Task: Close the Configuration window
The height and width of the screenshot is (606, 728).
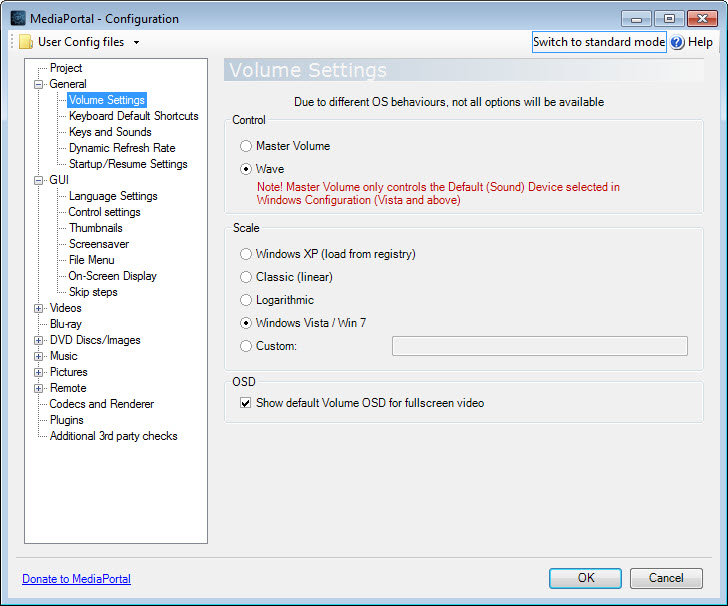Action: click(702, 19)
